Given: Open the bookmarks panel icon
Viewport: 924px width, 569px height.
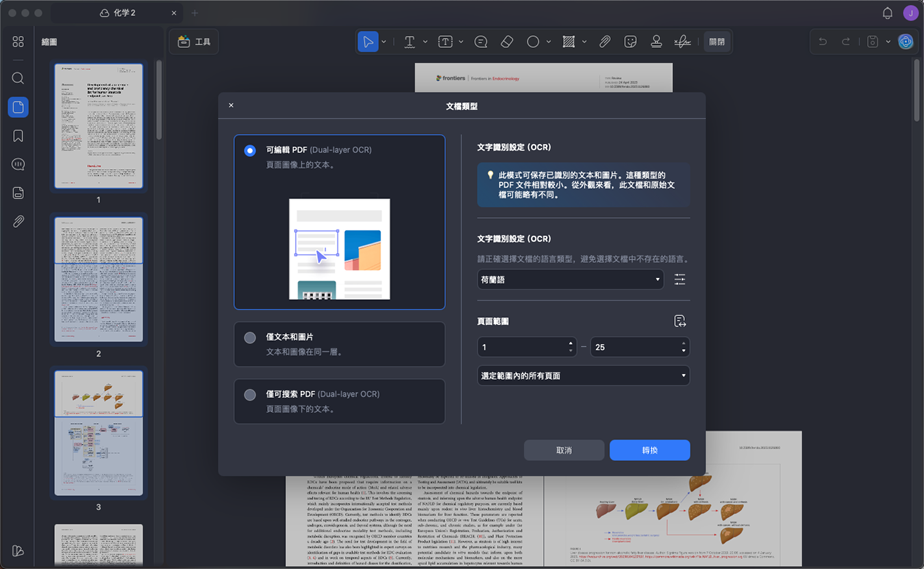Looking at the screenshot, I should (18, 136).
